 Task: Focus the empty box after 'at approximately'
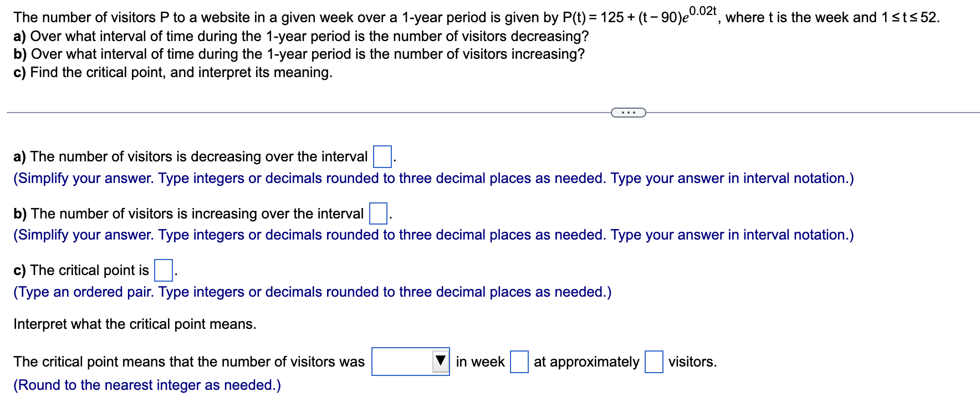(x=655, y=363)
